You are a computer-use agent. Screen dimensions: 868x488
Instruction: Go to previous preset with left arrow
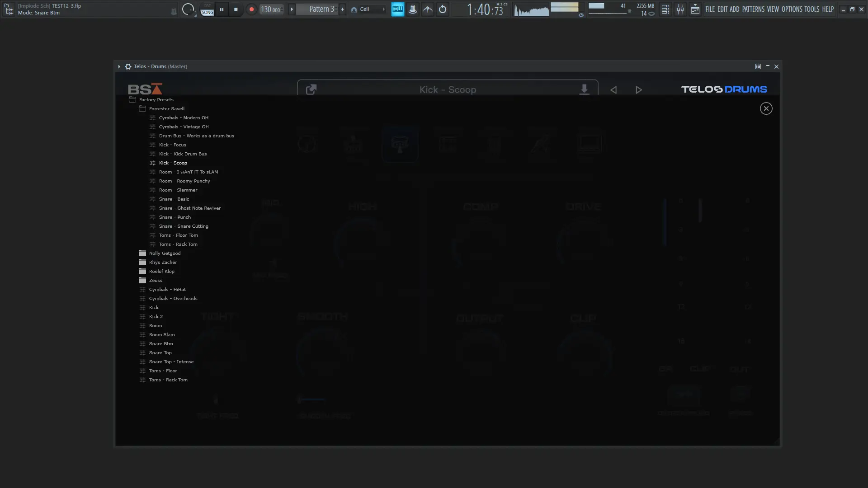pos(613,90)
